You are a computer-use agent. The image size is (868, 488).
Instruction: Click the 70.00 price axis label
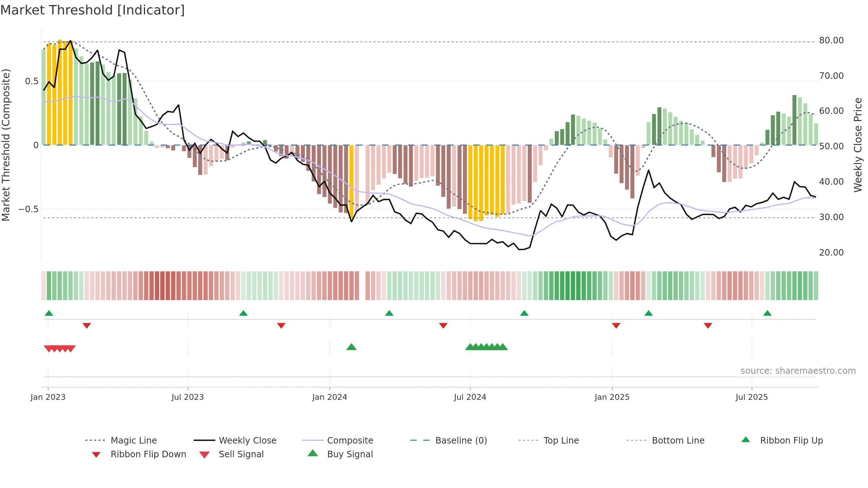tap(831, 76)
